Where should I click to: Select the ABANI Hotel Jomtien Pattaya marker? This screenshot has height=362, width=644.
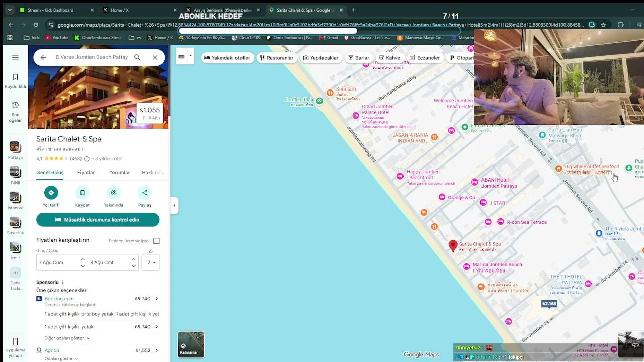click(474, 182)
